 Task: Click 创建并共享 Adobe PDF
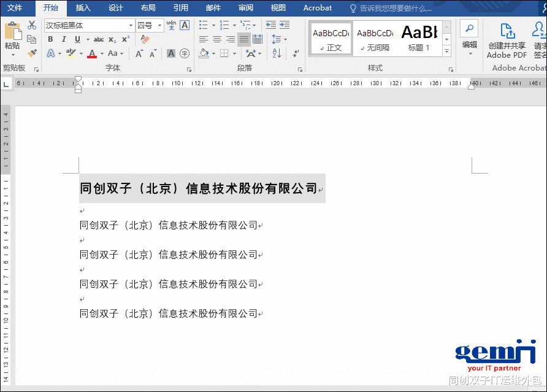(506, 38)
